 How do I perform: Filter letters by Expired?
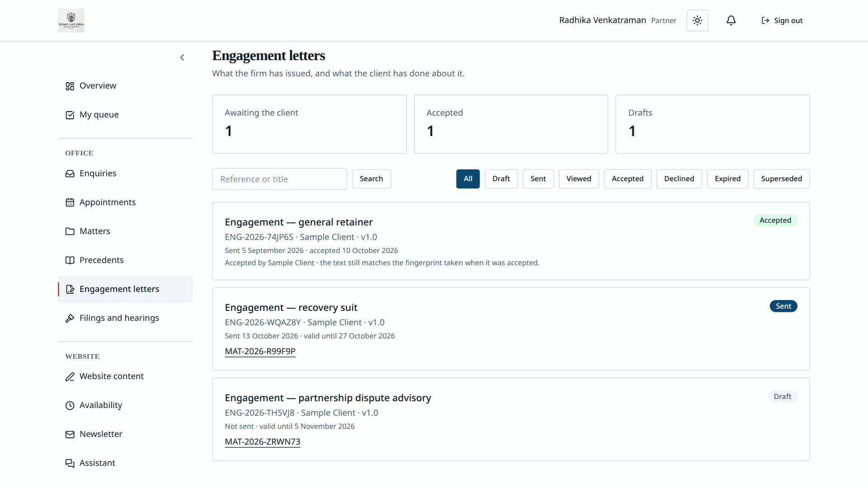727,179
